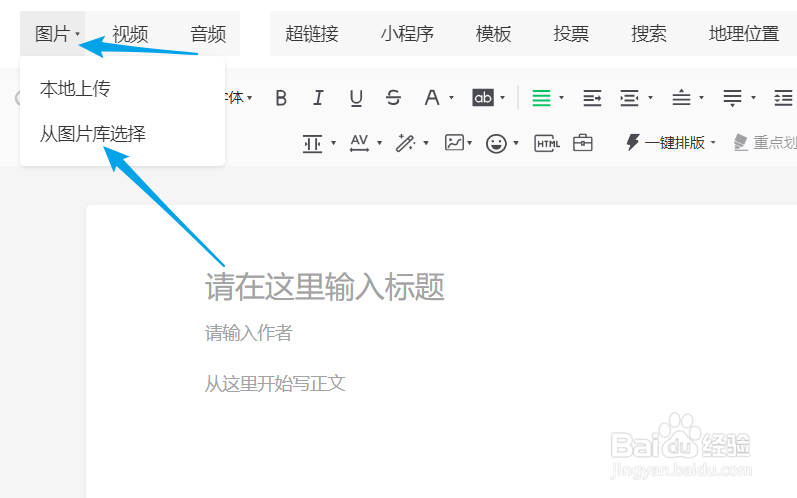797x498 pixels.
Task: Toggle underline formatting
Action: (x=356, y=98)
